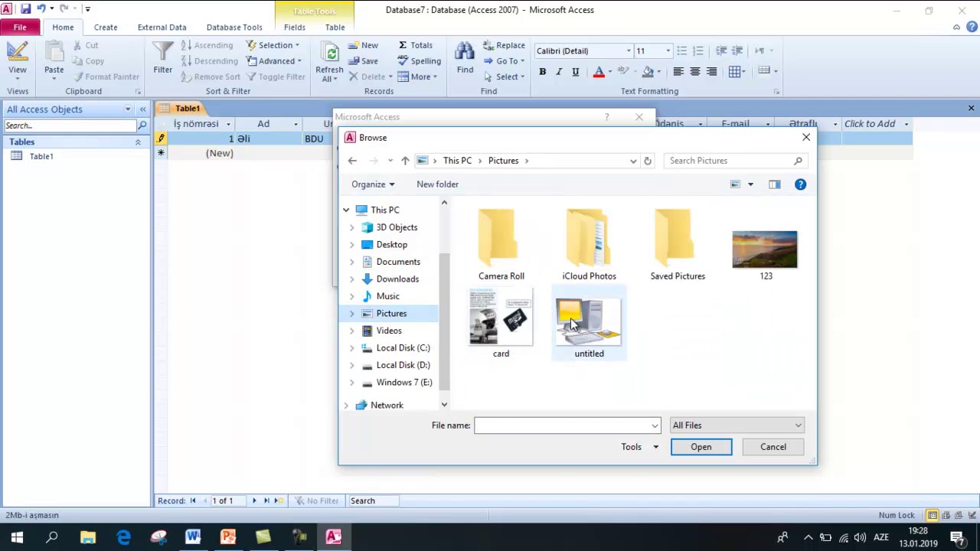This screenshot has width=980, height=551.
Task: Select Table1 in the navigation pane
Action: [x=41, y=156]
